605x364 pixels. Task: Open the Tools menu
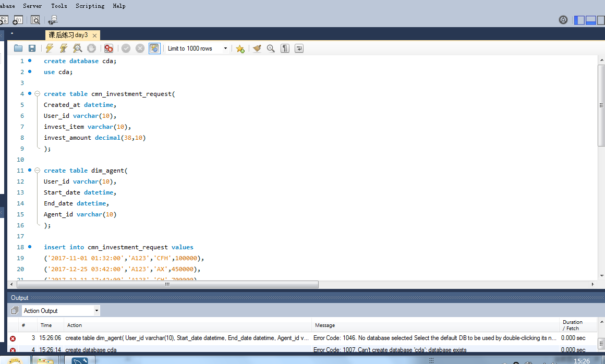[59, 6]
